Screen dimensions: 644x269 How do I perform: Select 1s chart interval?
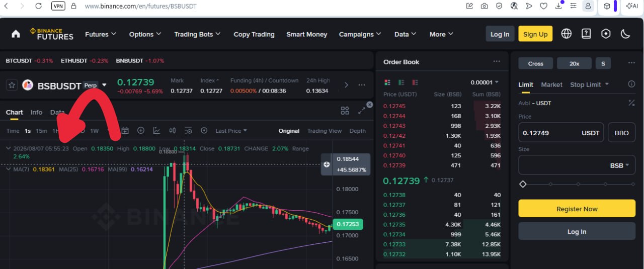28,131
